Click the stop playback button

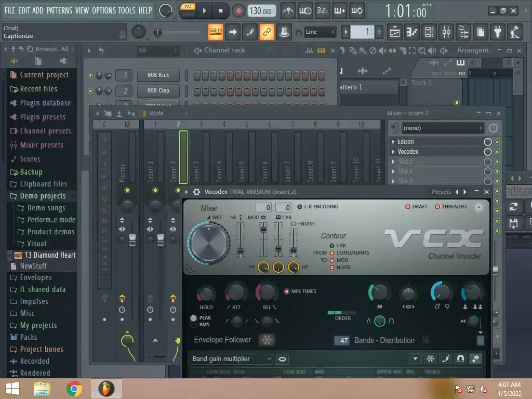(x=220, y=11)
